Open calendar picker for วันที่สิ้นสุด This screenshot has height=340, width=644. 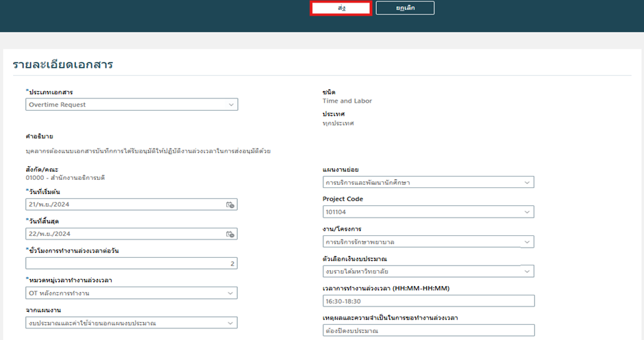tap(230, 234)
